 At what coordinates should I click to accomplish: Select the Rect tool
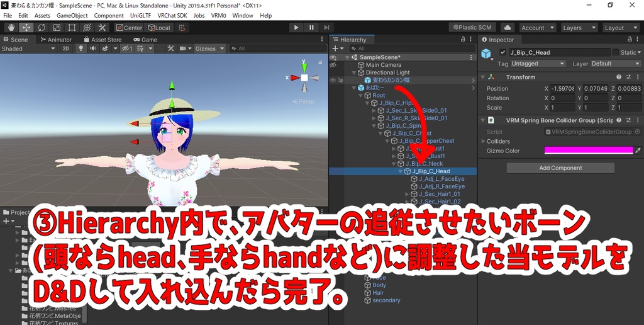click(72, 28)
